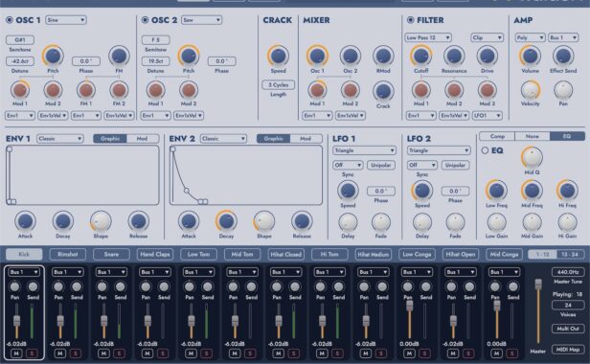This screenshot has width=590, height=364.
Task: Click the ENV 1 Attack knob
Action: 25,221
